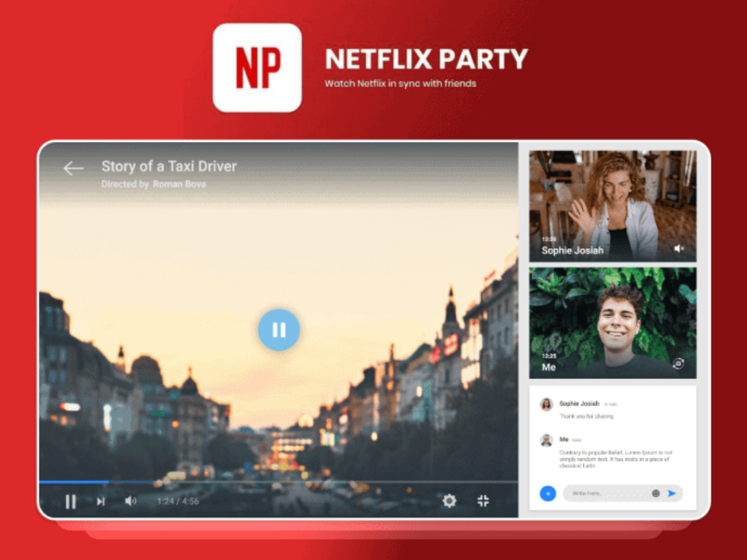The height and width of the screenshot is (560, 747).
Task: Click the blue plus attachment button in chat
Action: point(548,493)
